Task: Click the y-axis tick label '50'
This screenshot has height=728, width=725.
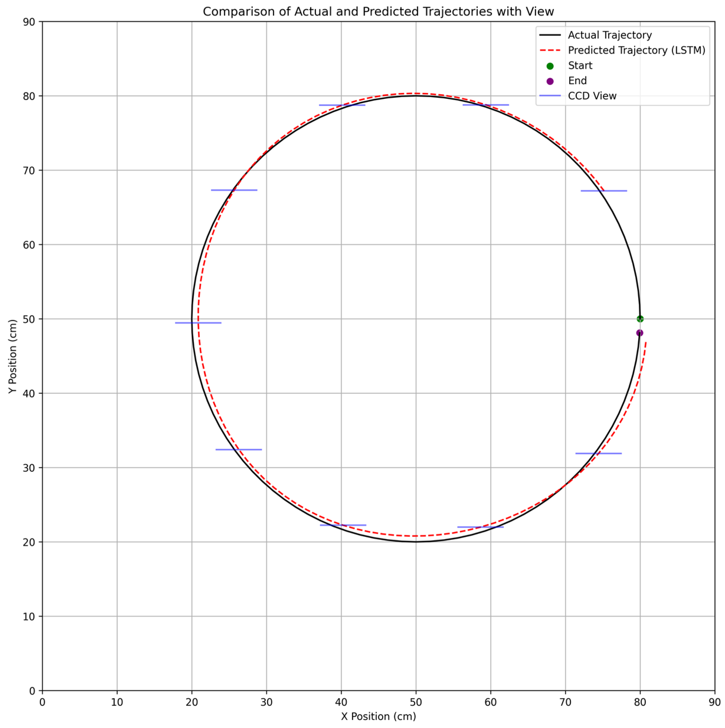Action: coord(29,319)
